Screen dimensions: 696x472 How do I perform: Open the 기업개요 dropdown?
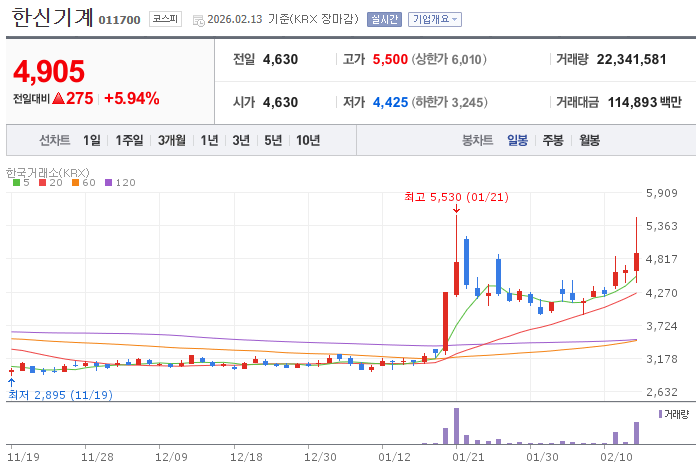tap(435, 20)
